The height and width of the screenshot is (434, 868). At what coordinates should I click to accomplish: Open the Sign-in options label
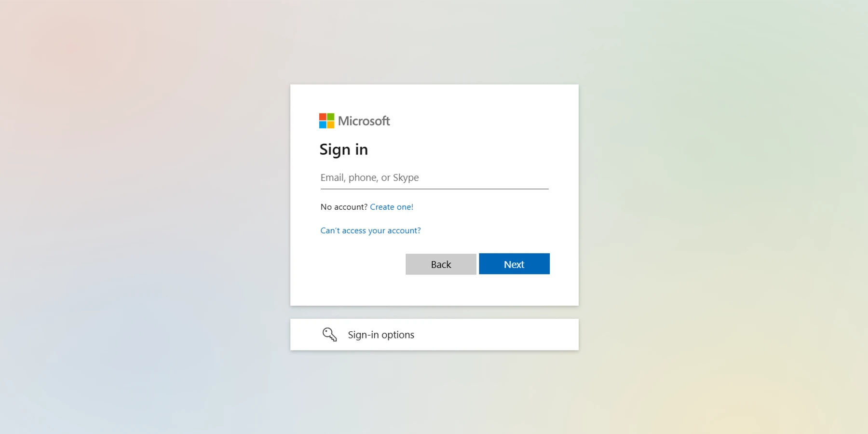pos(381,335)
